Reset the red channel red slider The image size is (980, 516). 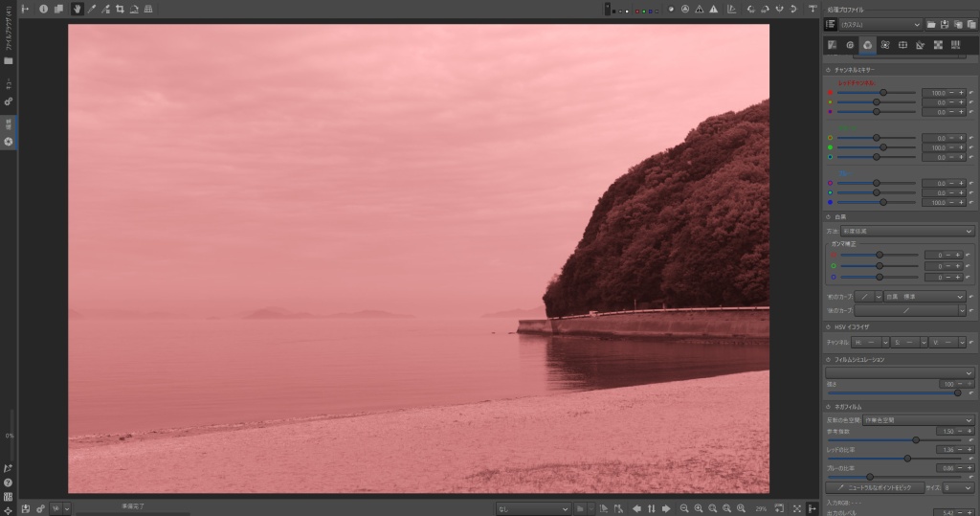tap(971, 93)
